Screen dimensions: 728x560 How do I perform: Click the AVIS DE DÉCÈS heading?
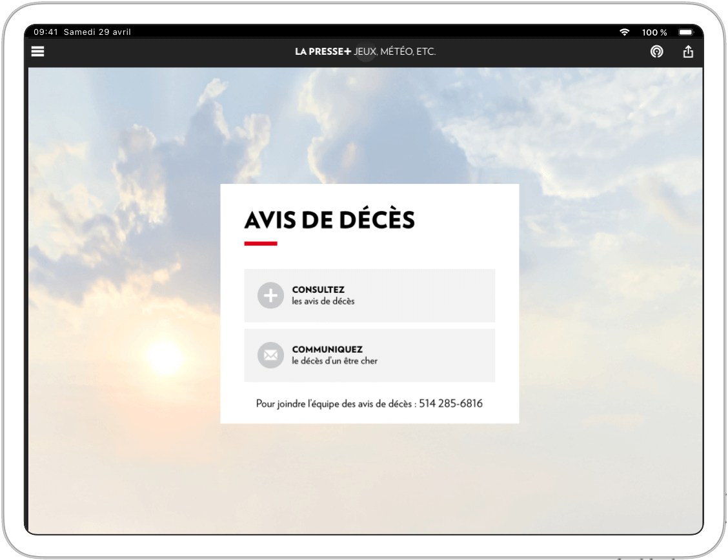pyautogui.click(x=329, y=221)
